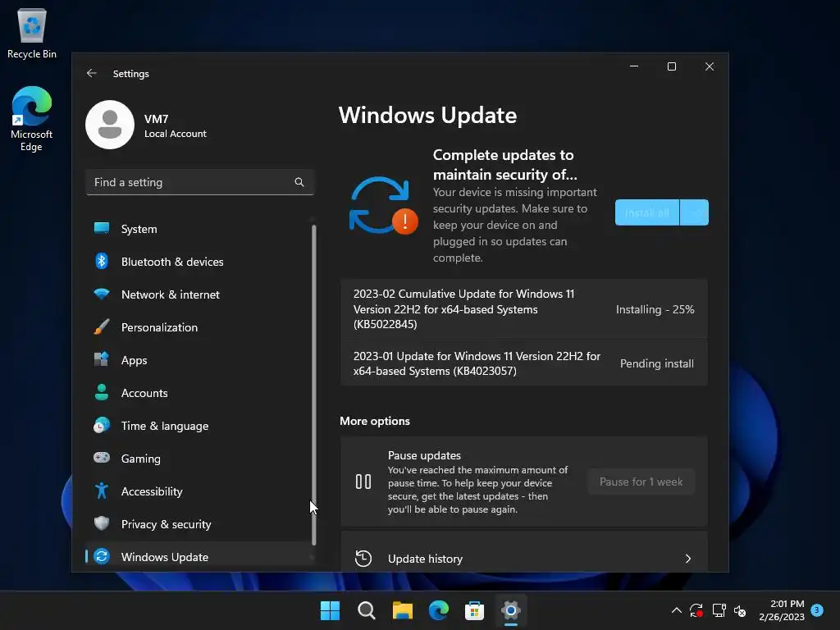Click the magnifier icon in Find a setting

299,182
